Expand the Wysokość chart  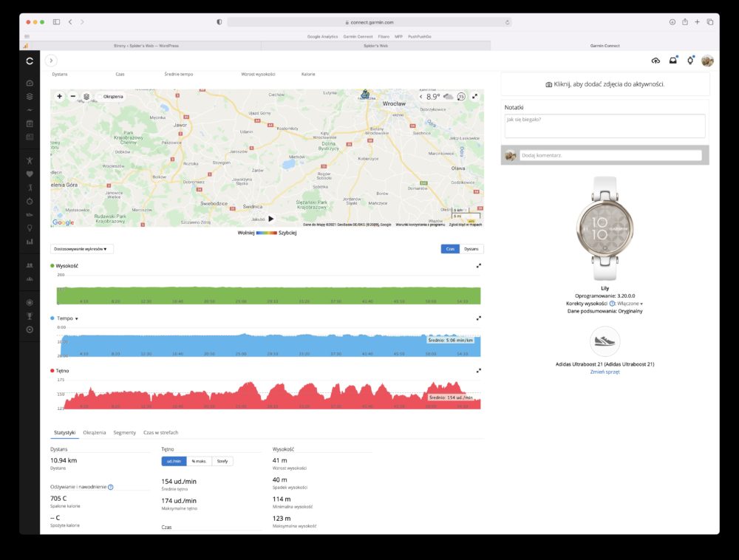[x=478, y=266]
